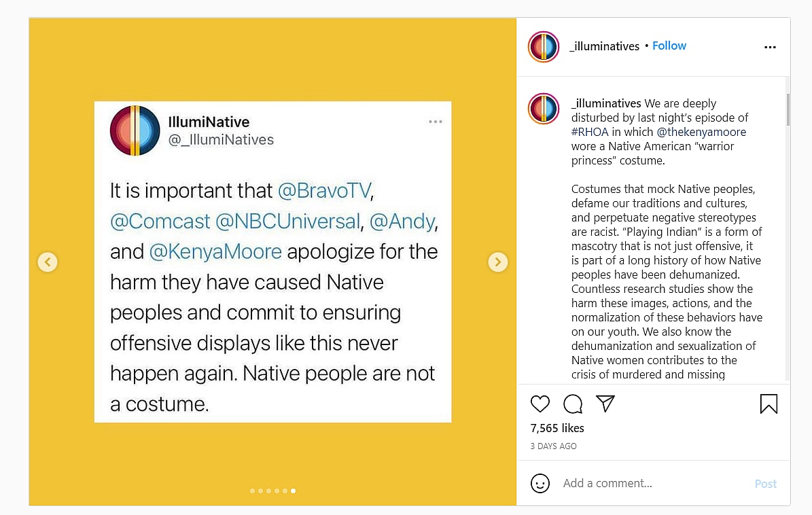Like the post with the heart icon
Image resolution: width=812 pixels, height=515 pixels.
[x=540, y=404]
